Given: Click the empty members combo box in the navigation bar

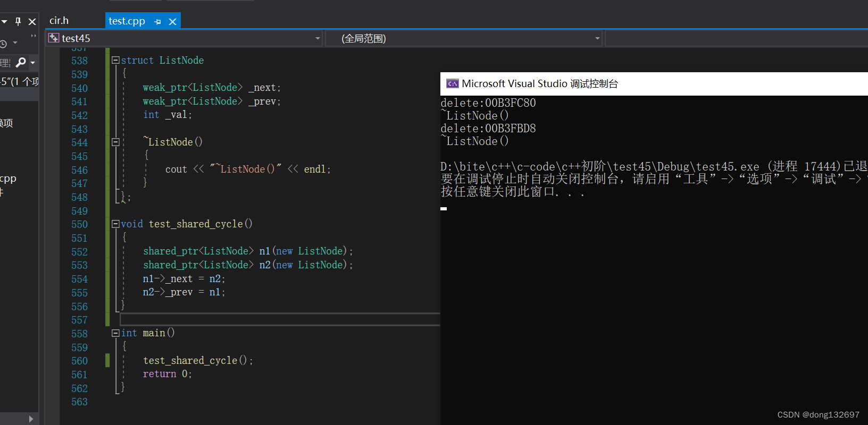Looking at the screenshot, I should tap(736, 38).
